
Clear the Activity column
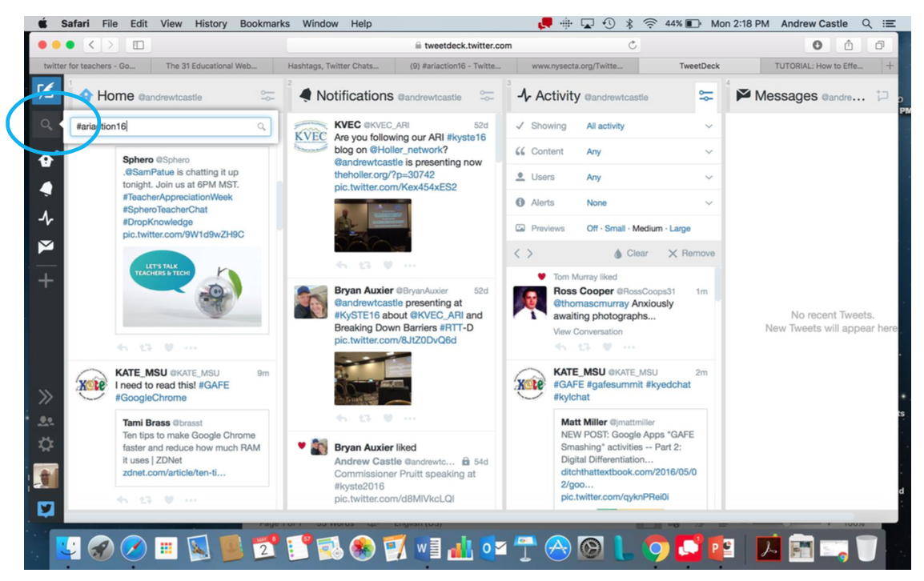(630, 254)
